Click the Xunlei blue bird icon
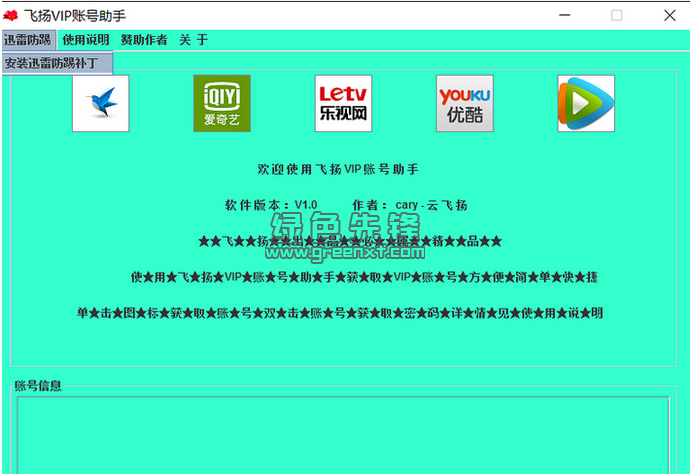690x474 pixels. [x=101, y=103]
